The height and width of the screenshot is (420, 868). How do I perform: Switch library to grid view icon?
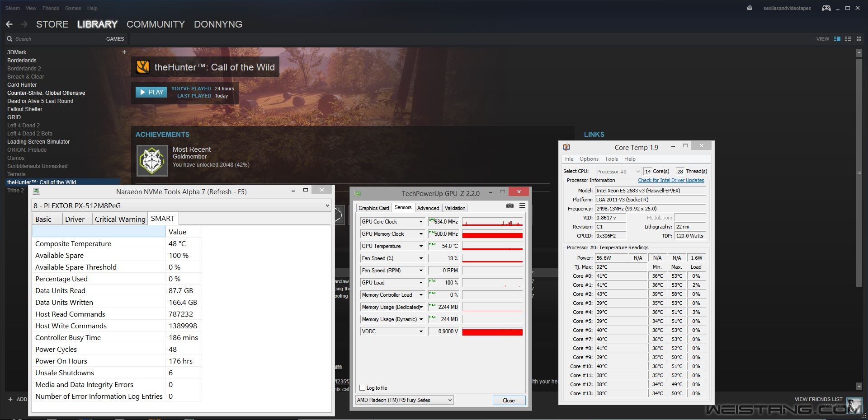coord(859,39)
